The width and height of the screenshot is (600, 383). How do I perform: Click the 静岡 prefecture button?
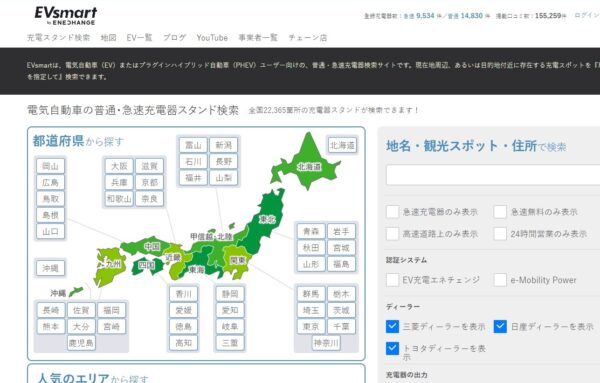coord(230,294)
